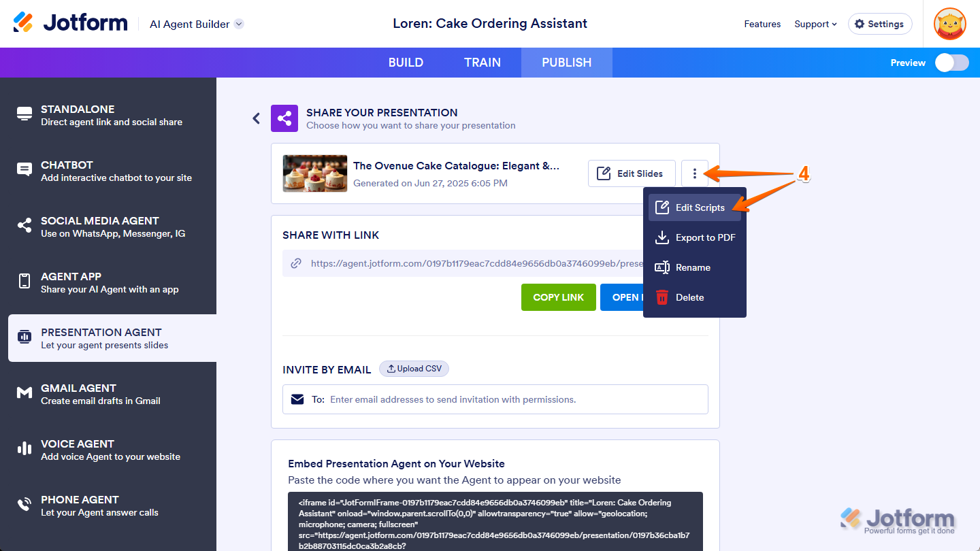Click 'Embed Presentation Agent on Your Website' heading
980x551 pixels.
pyautogui.click(x=397, y=464)
